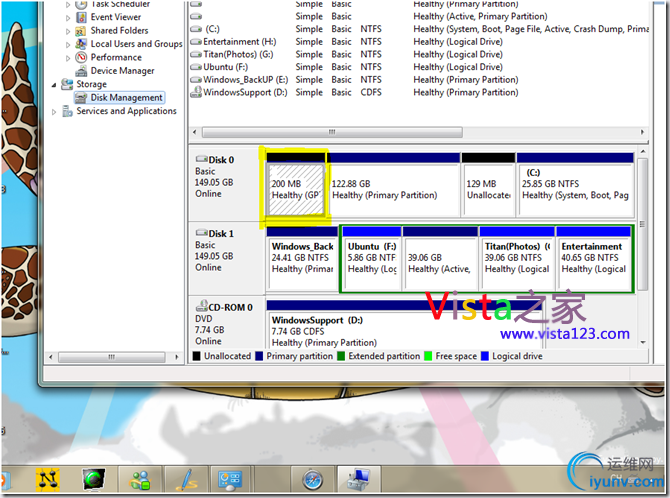Select the Disk 1 header
This screenshot has height=498, width=670.
click(226, 258)
